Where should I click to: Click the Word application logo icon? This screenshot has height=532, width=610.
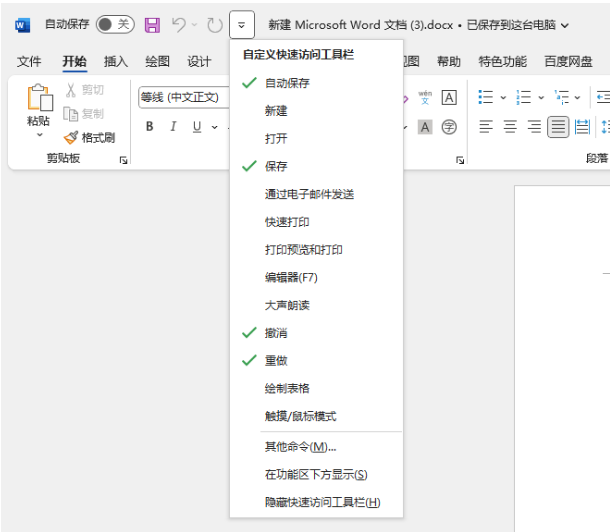point(22,25)
